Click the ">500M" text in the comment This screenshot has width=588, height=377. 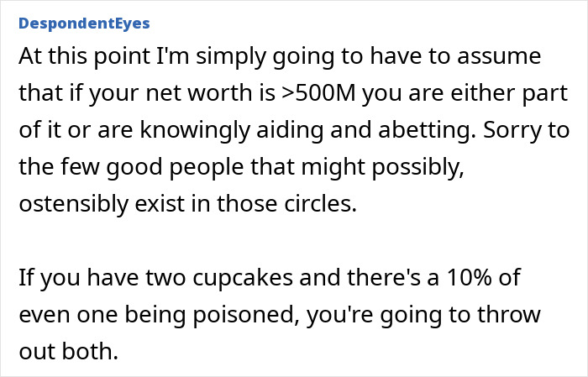[x=360, y=94]
